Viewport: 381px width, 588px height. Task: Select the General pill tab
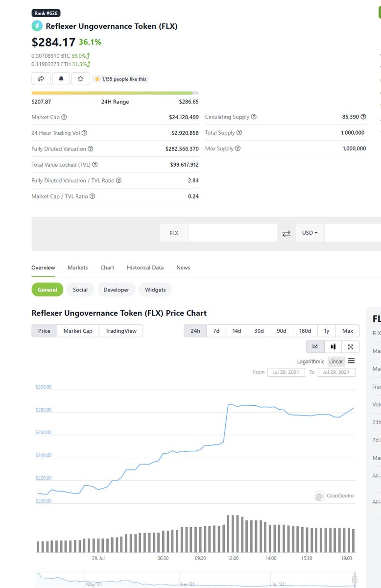pos(48,290)
